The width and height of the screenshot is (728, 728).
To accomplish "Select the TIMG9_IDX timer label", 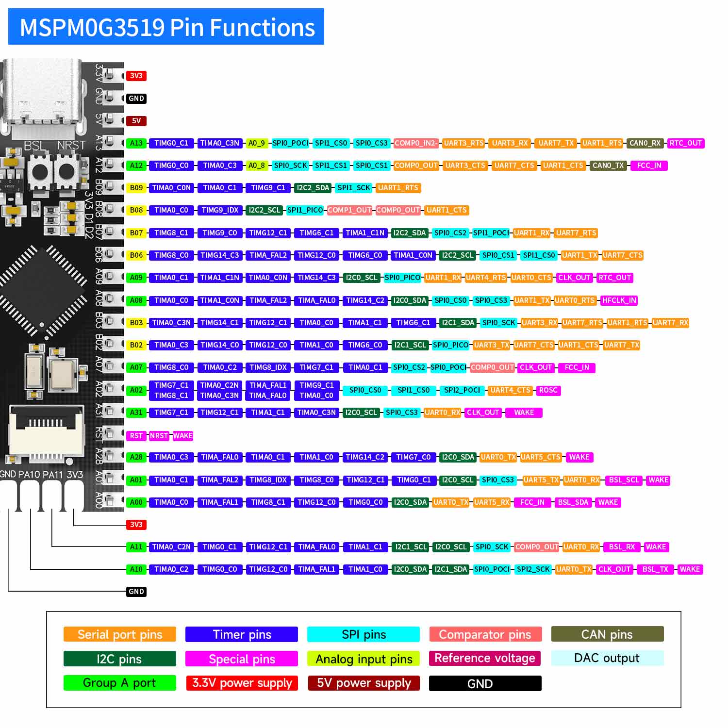I will pos(220,210).
